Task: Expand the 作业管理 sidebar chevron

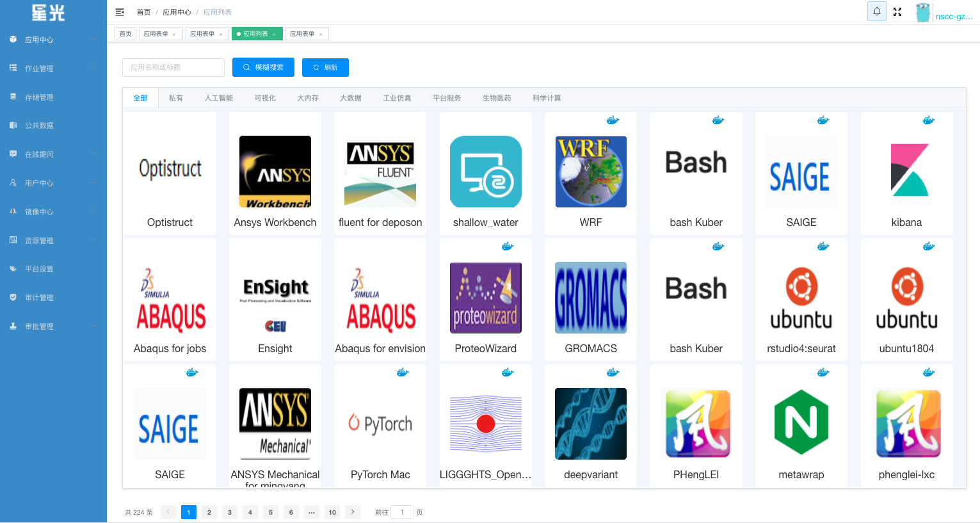Action: click(x=94, y=68)
